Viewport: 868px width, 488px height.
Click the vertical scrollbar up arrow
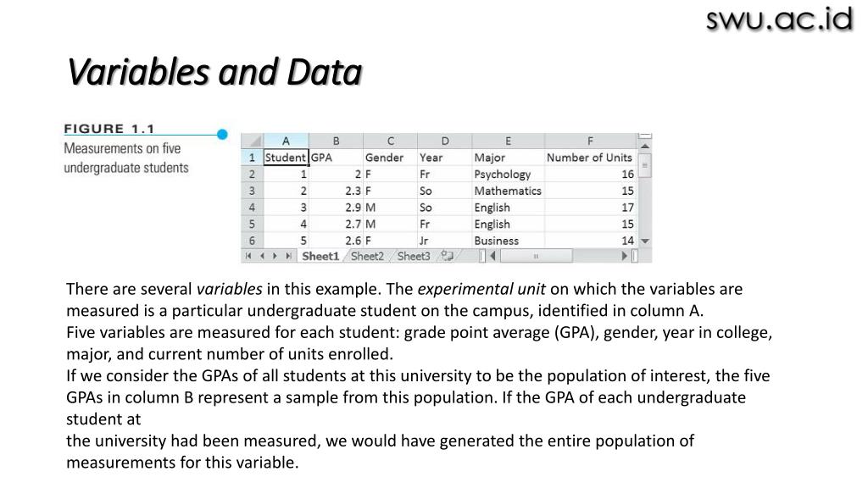point(646,146)
